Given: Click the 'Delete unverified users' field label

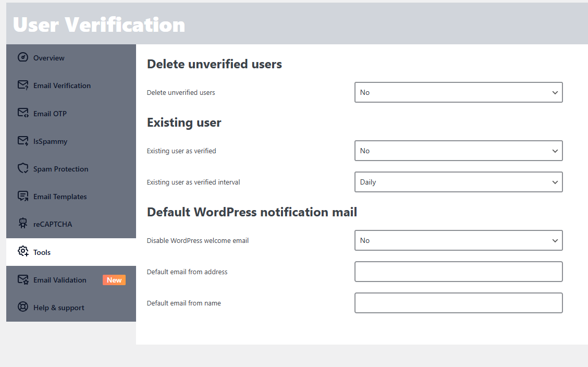Looking at the screenshot, I should pyautogui.click(x=181, y=93).
